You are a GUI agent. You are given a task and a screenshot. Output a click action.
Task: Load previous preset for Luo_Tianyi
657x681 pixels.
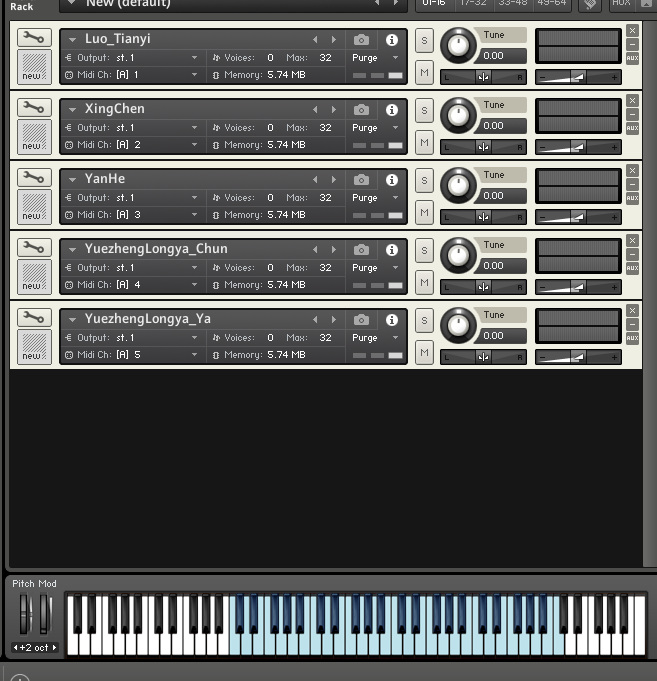click(316, 40)
